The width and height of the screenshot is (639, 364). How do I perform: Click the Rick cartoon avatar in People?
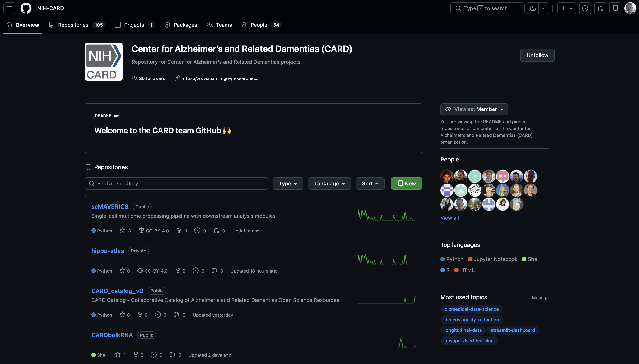tap(516, 204)
